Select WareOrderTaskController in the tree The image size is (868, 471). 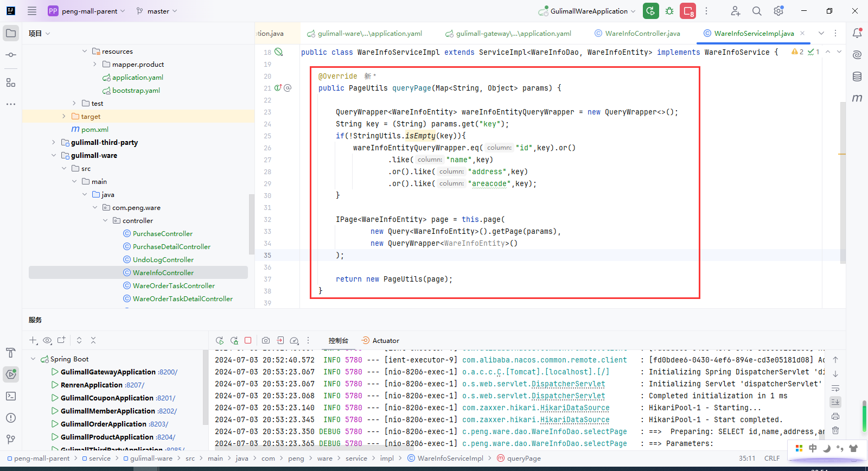[174, 286]
